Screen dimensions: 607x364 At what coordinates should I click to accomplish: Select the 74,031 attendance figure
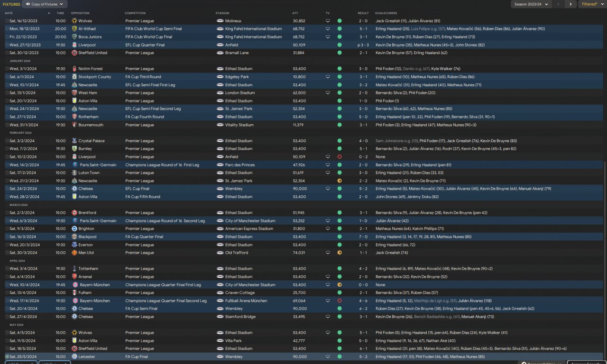pyautogui.click(x=299, y=253)
